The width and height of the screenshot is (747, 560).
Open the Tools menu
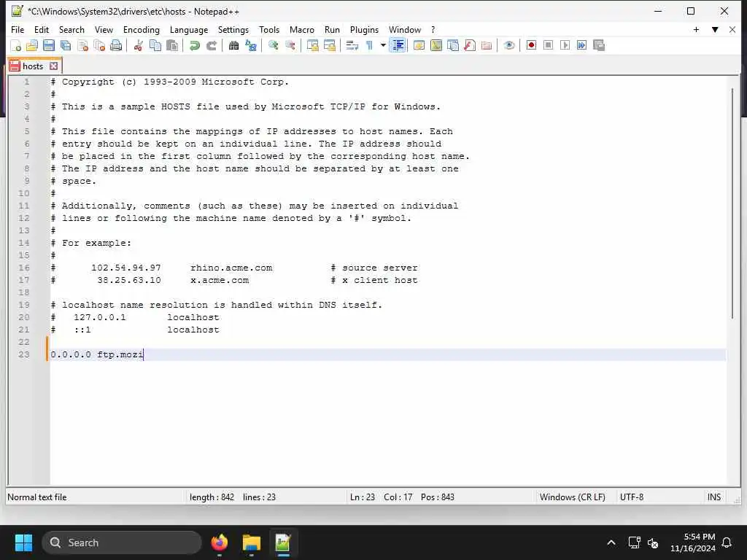pyautogui.click(x=269, y=29)
